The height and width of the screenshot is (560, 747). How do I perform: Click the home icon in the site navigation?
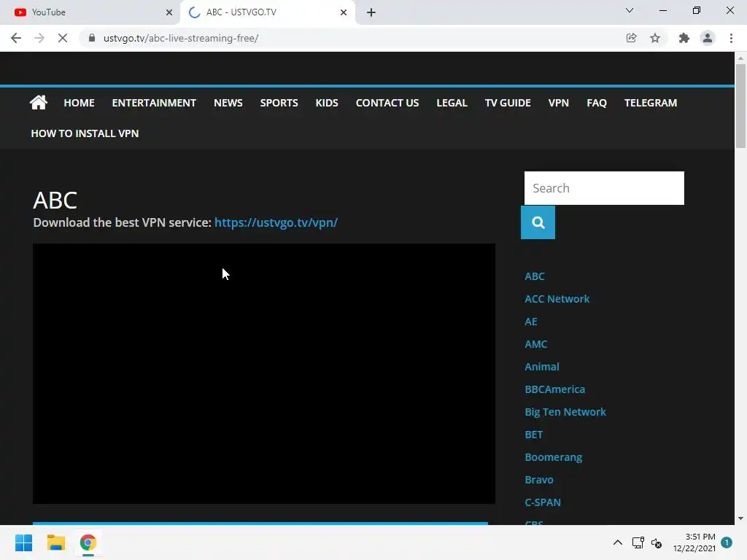pos(39,102)
